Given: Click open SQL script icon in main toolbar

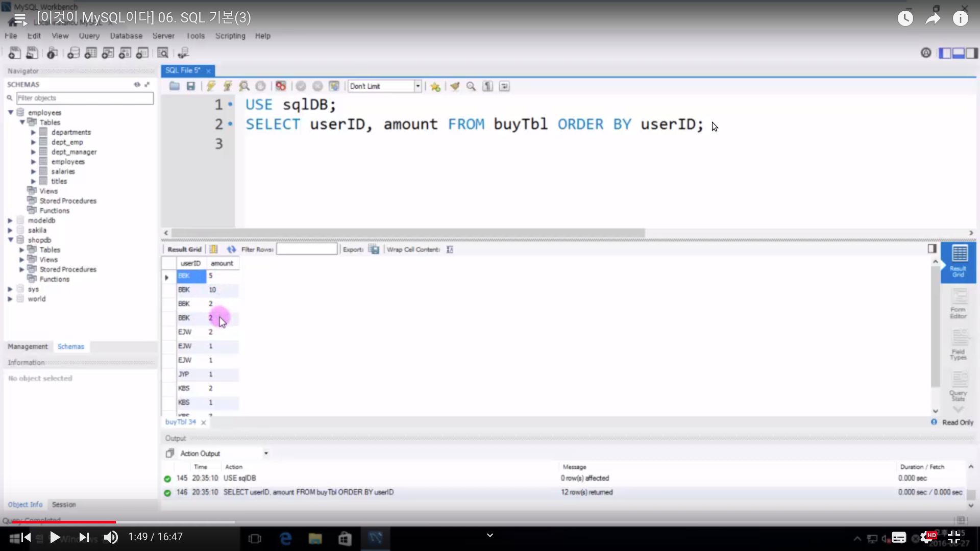Looking at the screenshot, I should click(32, 53).
